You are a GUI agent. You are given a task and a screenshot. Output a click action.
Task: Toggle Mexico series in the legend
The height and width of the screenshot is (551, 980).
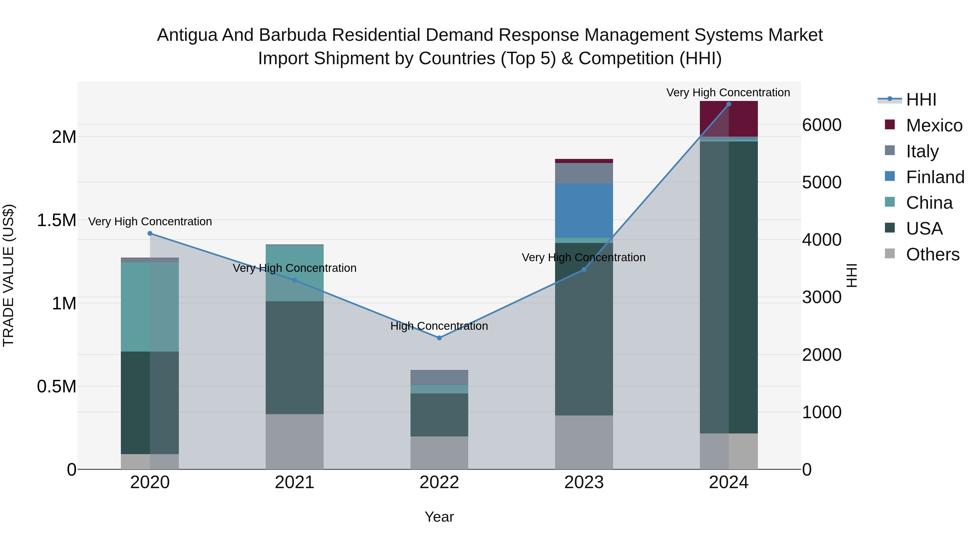click(x=923, y=125)
